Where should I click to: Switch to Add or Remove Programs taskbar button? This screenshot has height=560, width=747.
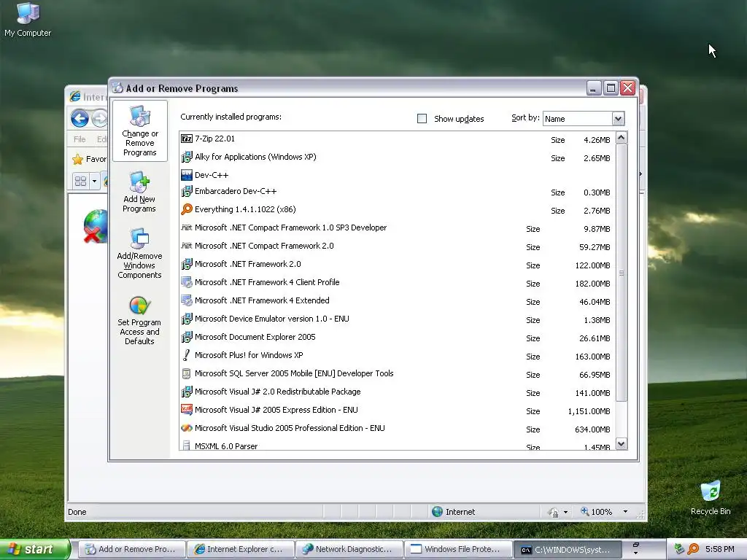[x=131, y=549]
